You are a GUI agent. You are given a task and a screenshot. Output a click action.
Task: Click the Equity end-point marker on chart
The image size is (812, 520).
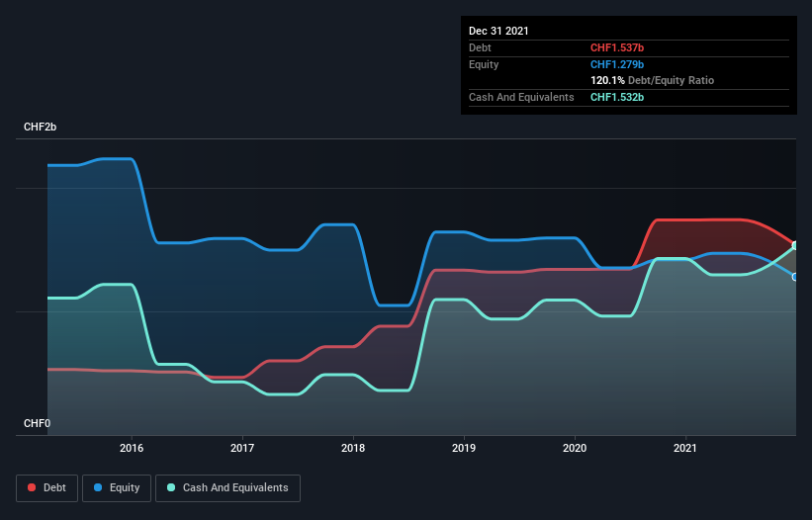795,278
